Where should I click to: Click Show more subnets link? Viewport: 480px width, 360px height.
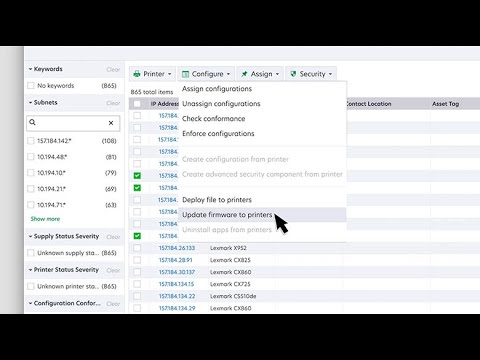(x=45, y=219)
